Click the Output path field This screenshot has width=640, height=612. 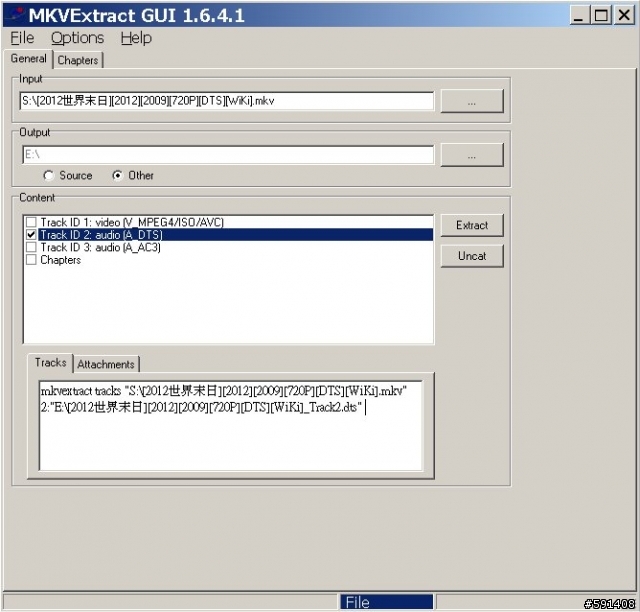[228, 155]
